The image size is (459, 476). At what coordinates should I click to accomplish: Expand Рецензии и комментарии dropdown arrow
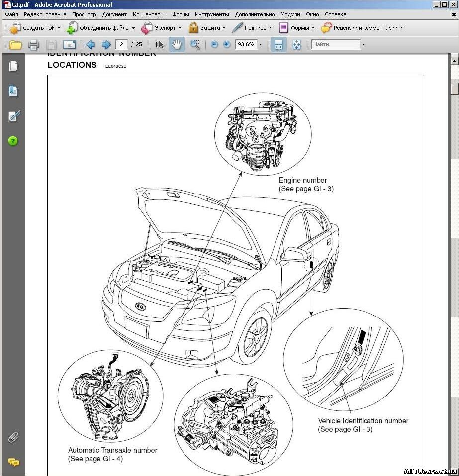(x=401, y=28)
